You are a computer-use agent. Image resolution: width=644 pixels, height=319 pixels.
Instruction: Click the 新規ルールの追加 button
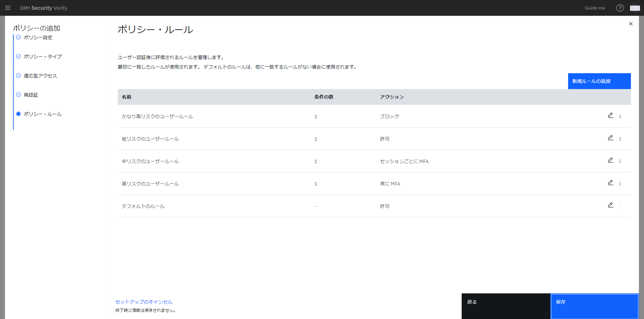tap(599, 81)
